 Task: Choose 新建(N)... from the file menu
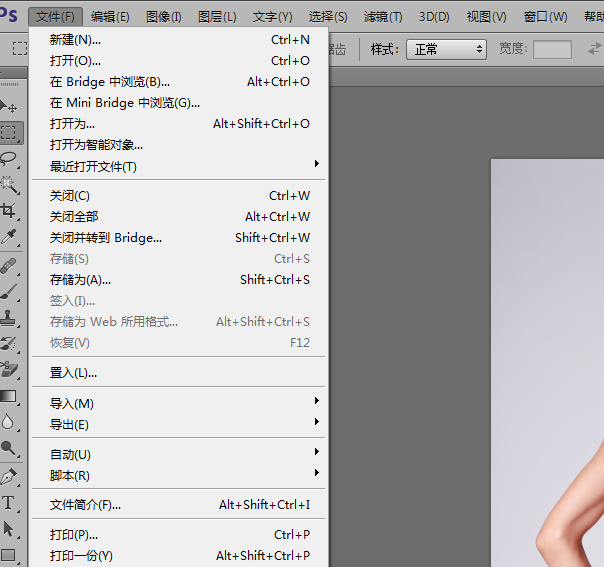tap(179, 40)
